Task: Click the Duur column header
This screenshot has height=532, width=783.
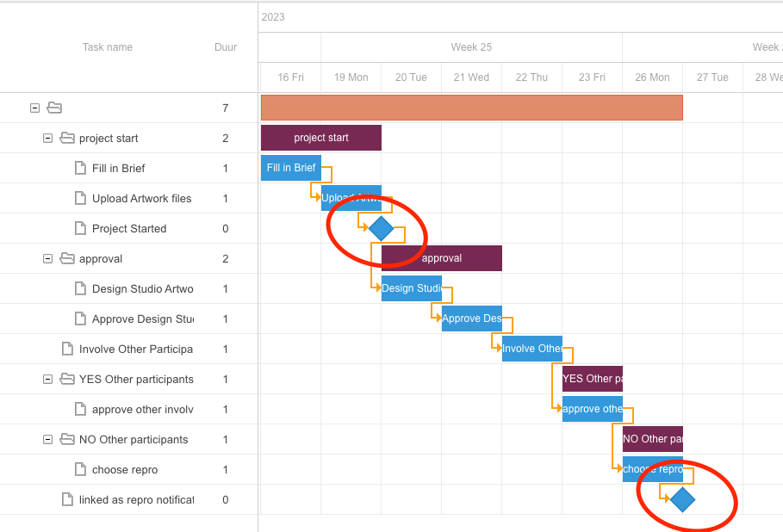Action: click(x=226, y=47)
